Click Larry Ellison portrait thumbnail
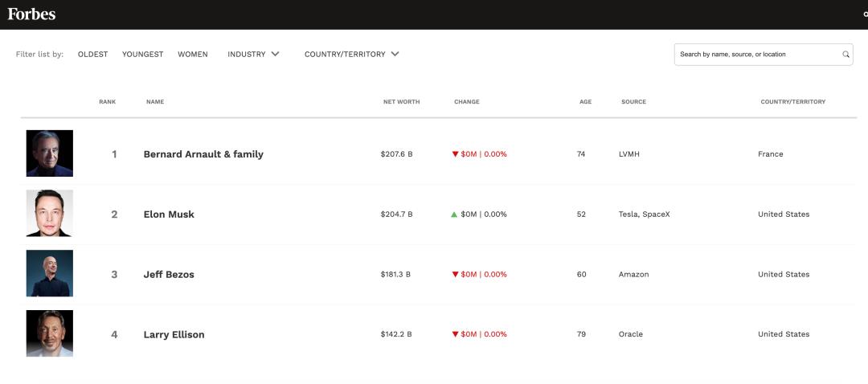 [49, 333]
